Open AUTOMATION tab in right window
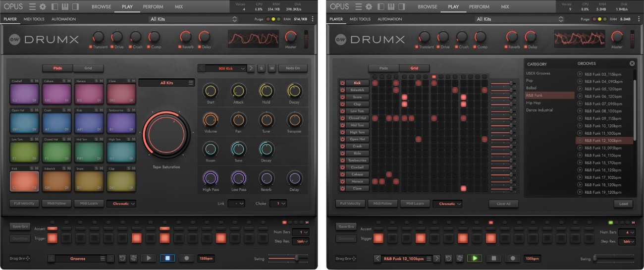This screenshot has height=270, width=644. pyautogui.click(x=390, y=19)
